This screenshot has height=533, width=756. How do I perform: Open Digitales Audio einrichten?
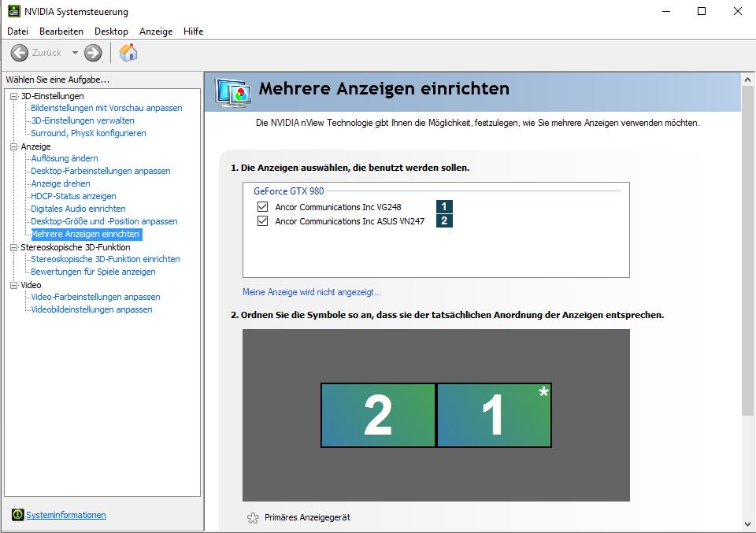pos(78,209)
